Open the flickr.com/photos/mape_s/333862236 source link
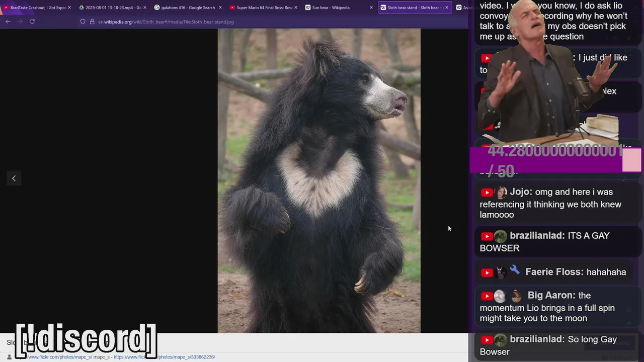This screenshot has width=644, height=362. click(165, 357)
